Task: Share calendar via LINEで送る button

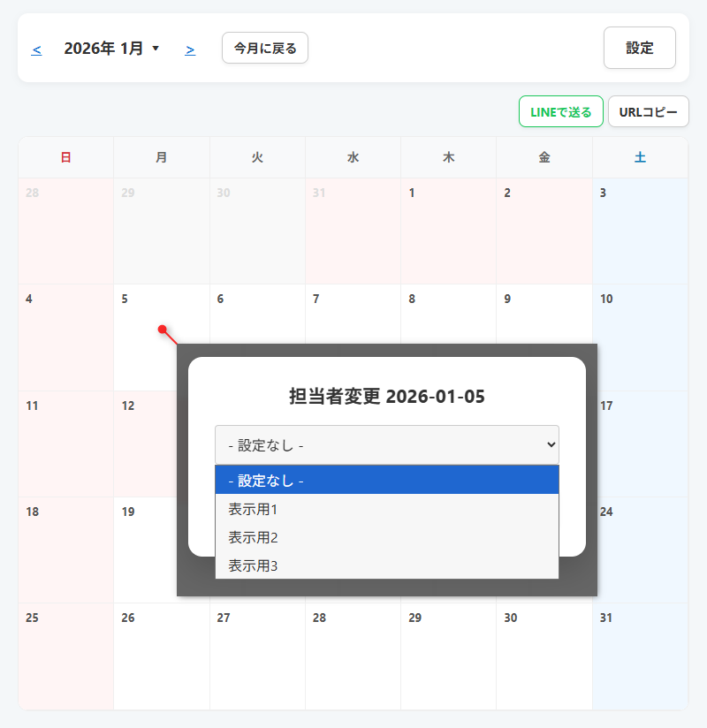Action: [x=560, y=112]
